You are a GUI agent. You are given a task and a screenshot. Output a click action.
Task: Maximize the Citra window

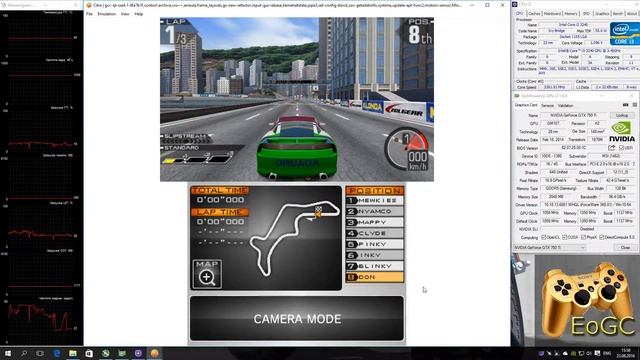(487, 5)
